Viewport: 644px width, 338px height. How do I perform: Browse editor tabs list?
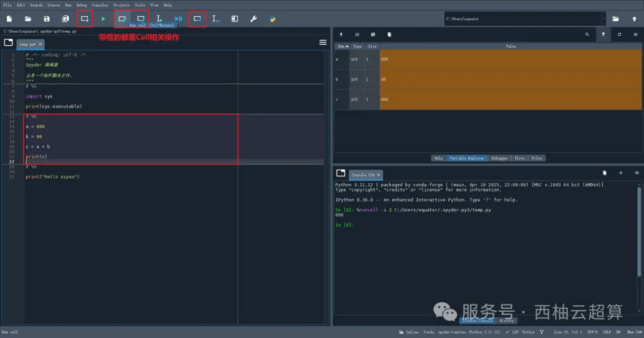coord(8,42)
